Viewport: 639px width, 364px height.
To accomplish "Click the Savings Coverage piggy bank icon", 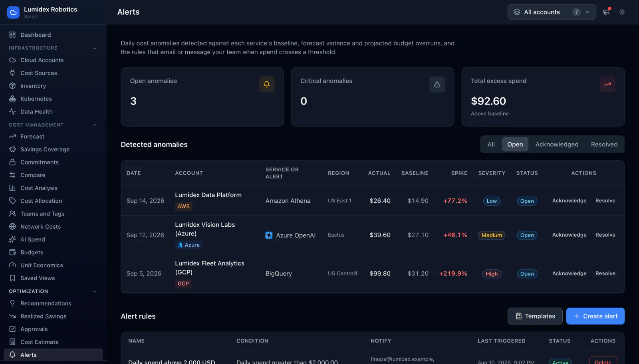I will pyautogui.click(x=12, y=149).
